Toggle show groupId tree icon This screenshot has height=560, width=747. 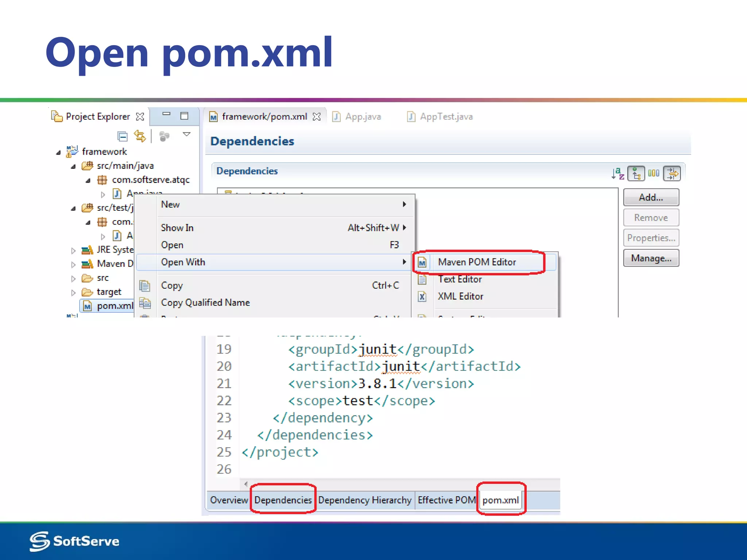(x=636, y=173)
